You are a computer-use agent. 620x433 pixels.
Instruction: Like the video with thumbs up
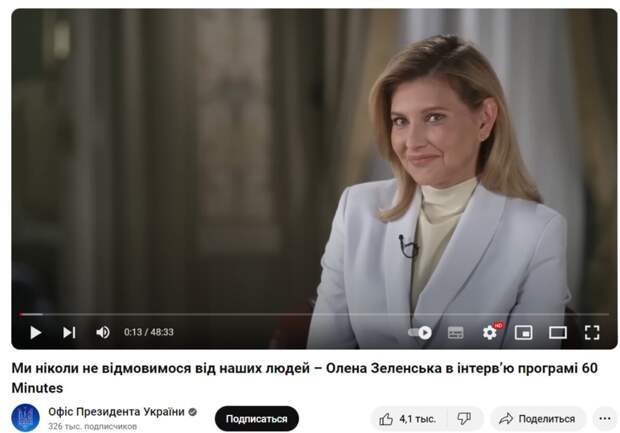point(408,419)
